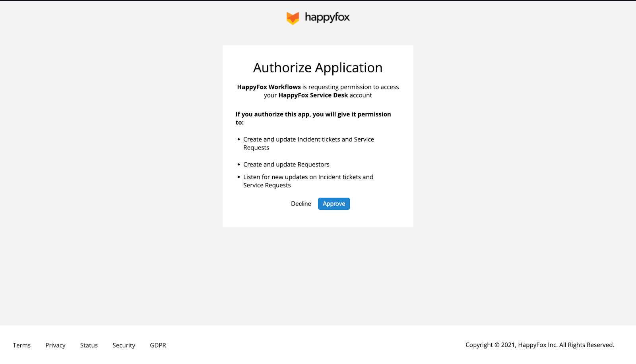The width and height of the screenshot is (636, 364).
Task: Click the Authorize Application heading
Action: pyautogui.click(x=318, y=68)
